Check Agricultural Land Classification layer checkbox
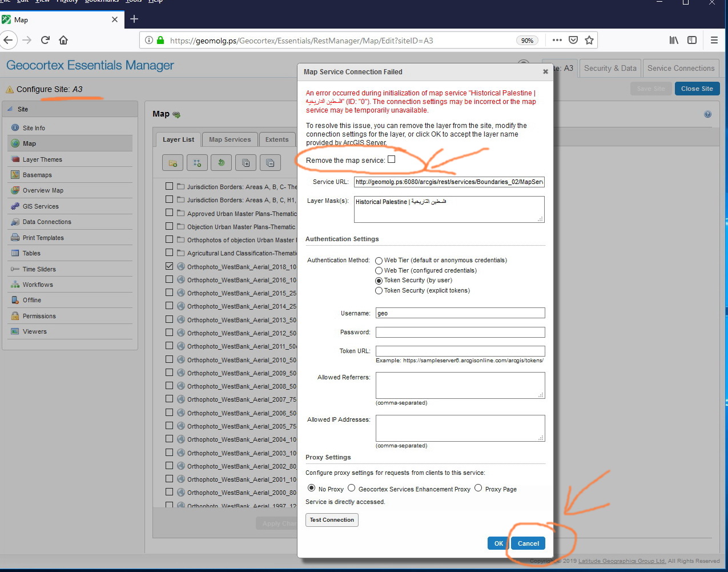 169,253
